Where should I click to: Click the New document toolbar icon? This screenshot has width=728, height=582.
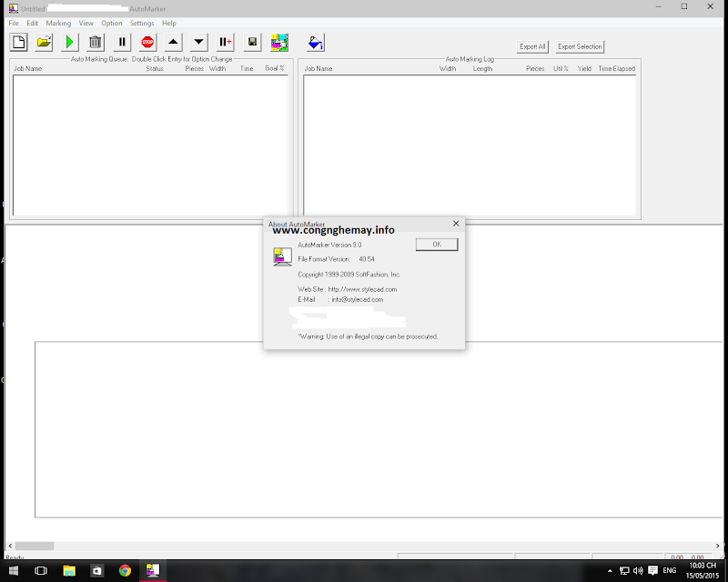click(19, 42)
